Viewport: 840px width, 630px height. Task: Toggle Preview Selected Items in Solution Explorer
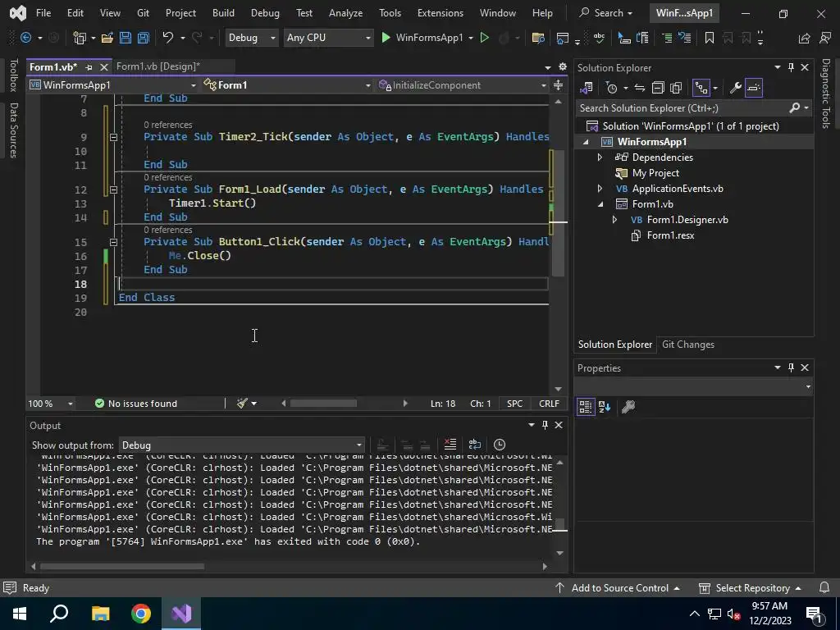pyautogui.click(x=754, y=88)
